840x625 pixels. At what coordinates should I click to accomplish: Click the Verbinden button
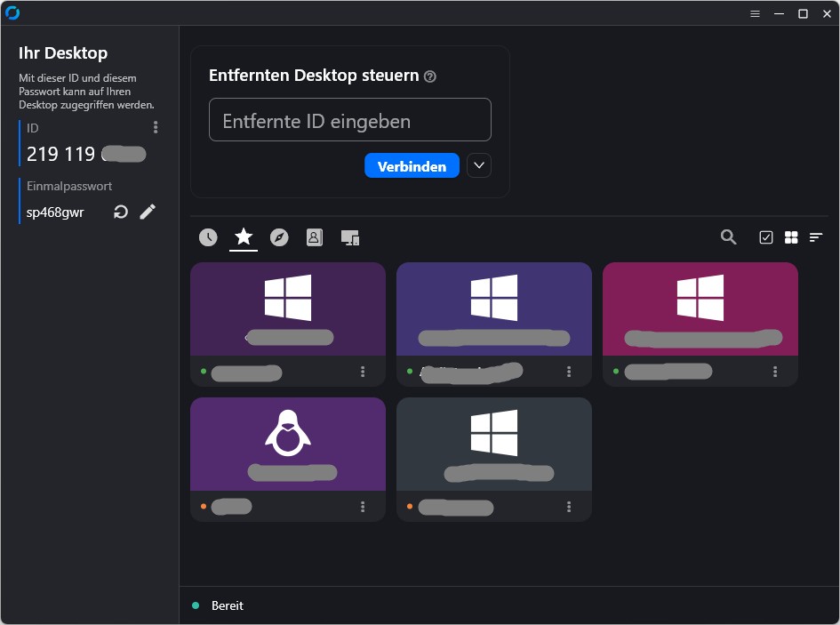point(412,165)
